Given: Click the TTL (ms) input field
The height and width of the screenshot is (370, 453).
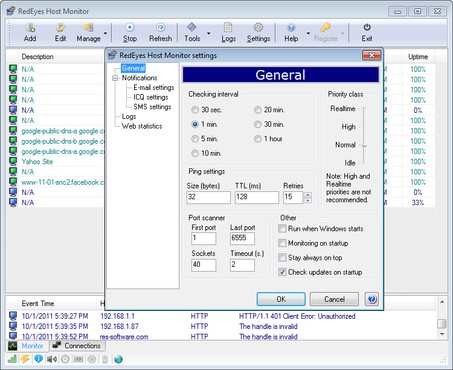Looking at the screenshot, I should tap(257, 197).
